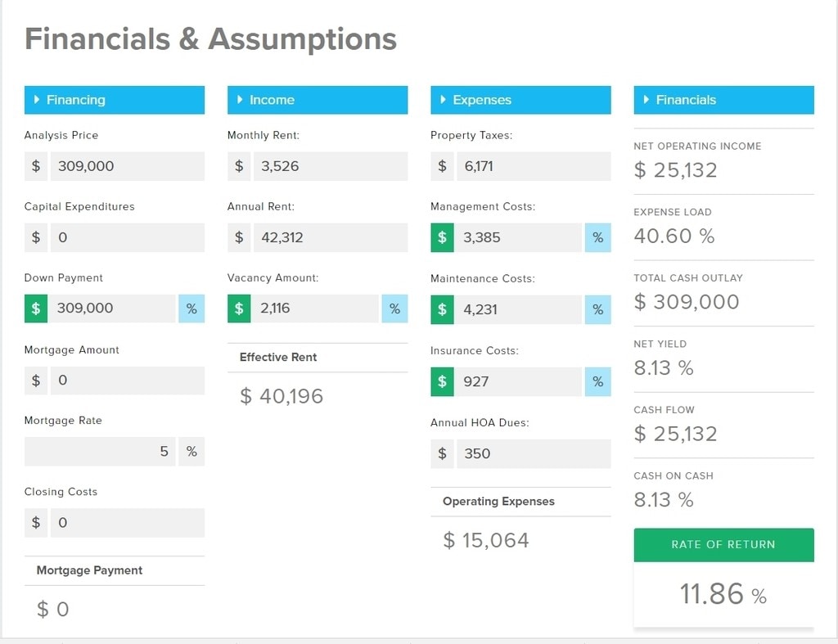Edit the Monthly Rent field
Viewport: 838px width, 644px height.
click(x=330, y=166)
